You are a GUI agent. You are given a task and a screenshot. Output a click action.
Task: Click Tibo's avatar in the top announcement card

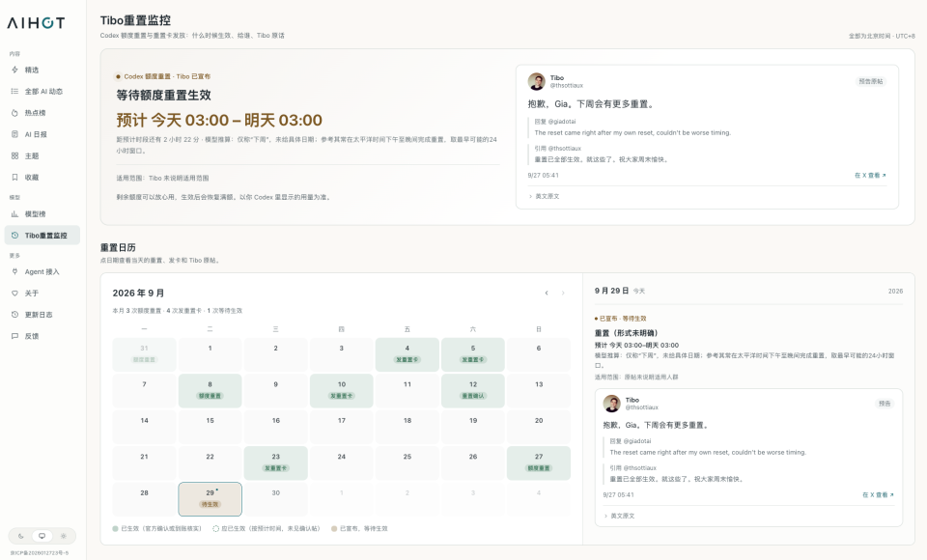(537, 82)
